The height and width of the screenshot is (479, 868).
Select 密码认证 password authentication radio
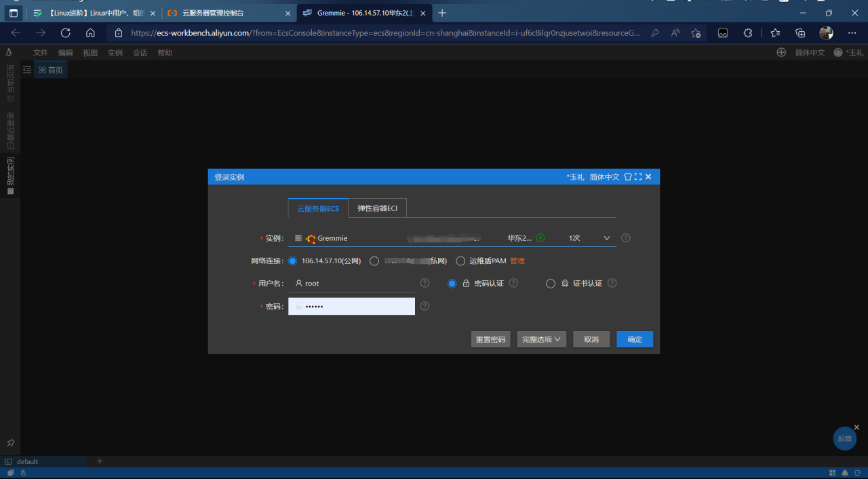[452, 284]
